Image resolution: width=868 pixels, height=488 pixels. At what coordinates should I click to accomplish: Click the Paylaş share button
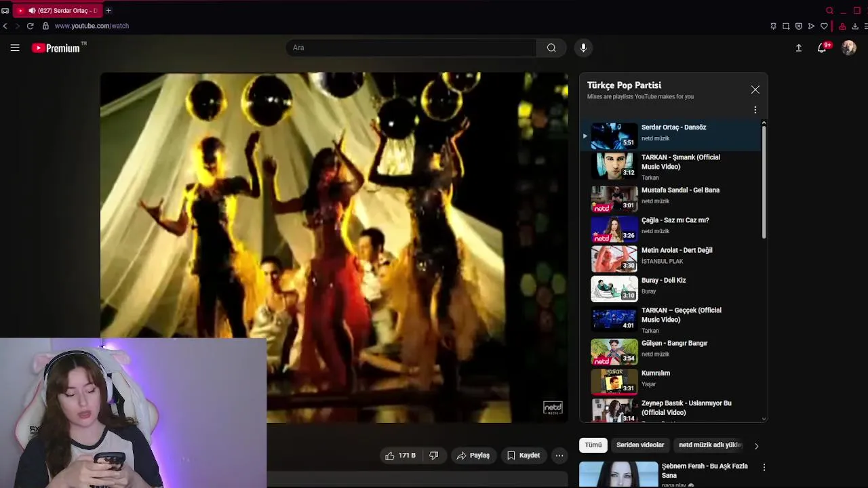473,455
